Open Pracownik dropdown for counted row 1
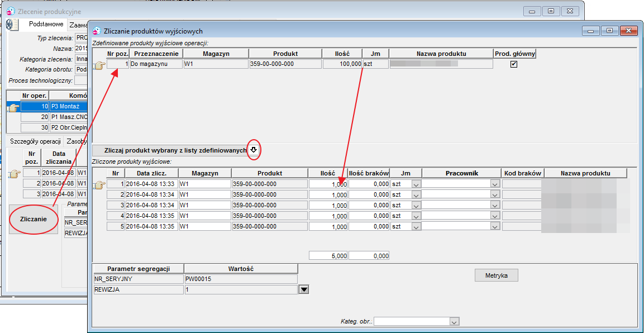644x333 pixels. tap(495, 184)
